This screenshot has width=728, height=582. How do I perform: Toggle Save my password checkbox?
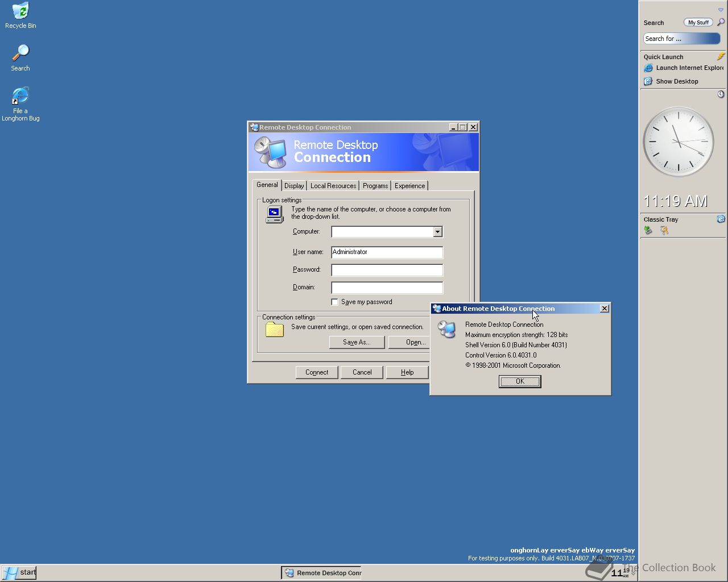click(334, 302)
